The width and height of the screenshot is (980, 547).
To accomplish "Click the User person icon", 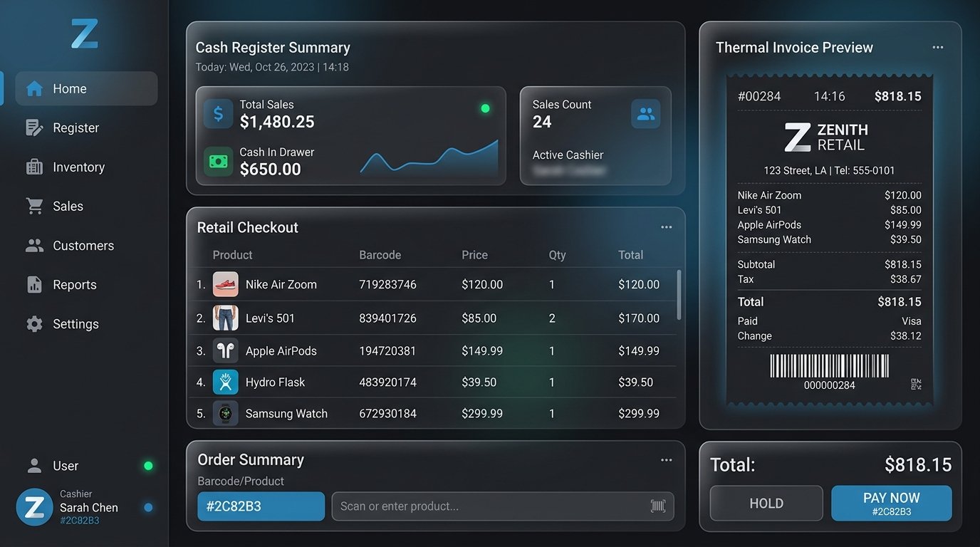I will 34,466.
